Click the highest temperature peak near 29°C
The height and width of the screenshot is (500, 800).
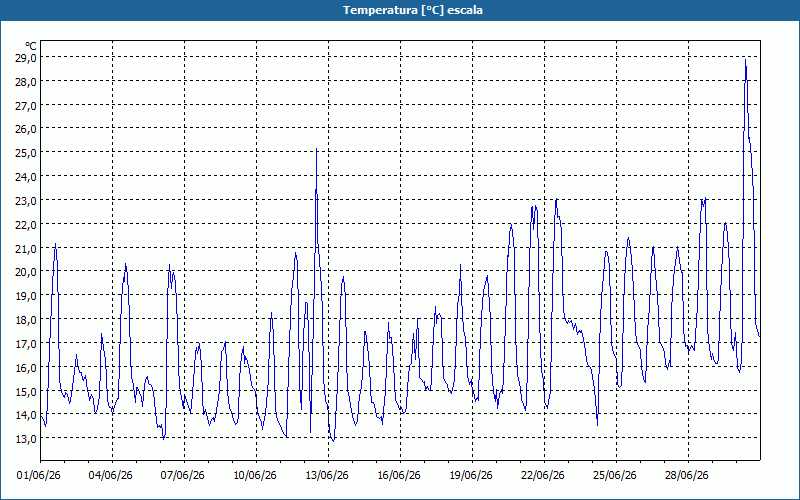pyautogui.click(x=745, y=60)
